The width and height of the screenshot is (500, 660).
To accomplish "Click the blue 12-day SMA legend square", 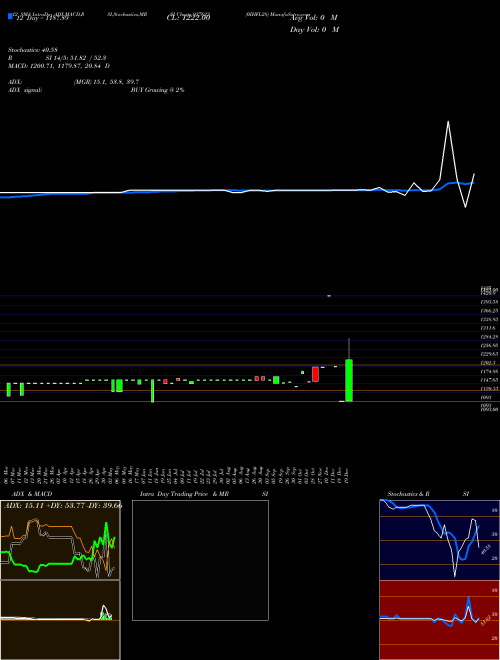I will point(10,16).
